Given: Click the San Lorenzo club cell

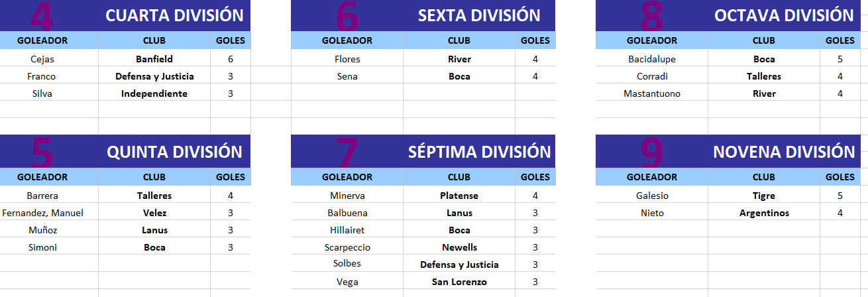Looking at the screenshot, I should [x=459, y=282].
